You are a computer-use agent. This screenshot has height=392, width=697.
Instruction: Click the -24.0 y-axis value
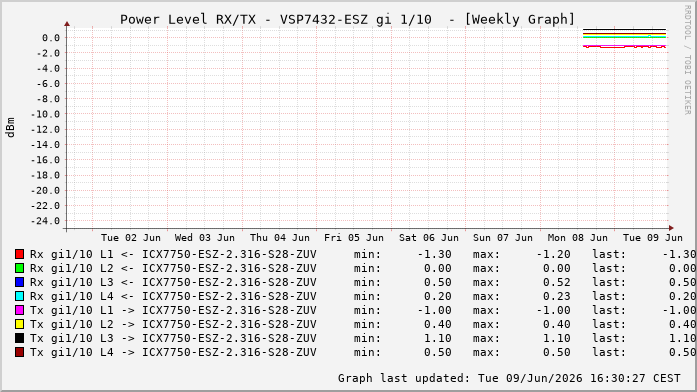tap(45, 221)
